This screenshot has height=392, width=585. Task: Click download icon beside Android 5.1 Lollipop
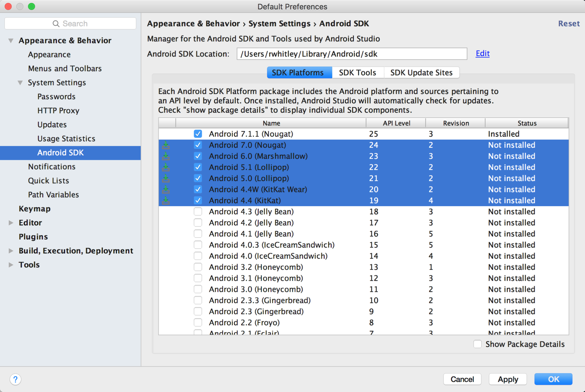click(x=166, y=167)
